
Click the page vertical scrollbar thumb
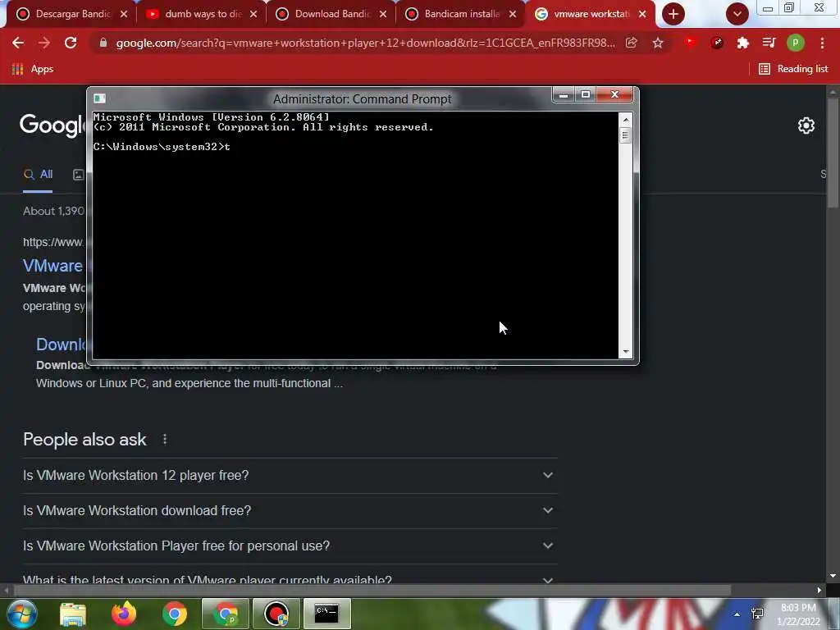(833, 153)
